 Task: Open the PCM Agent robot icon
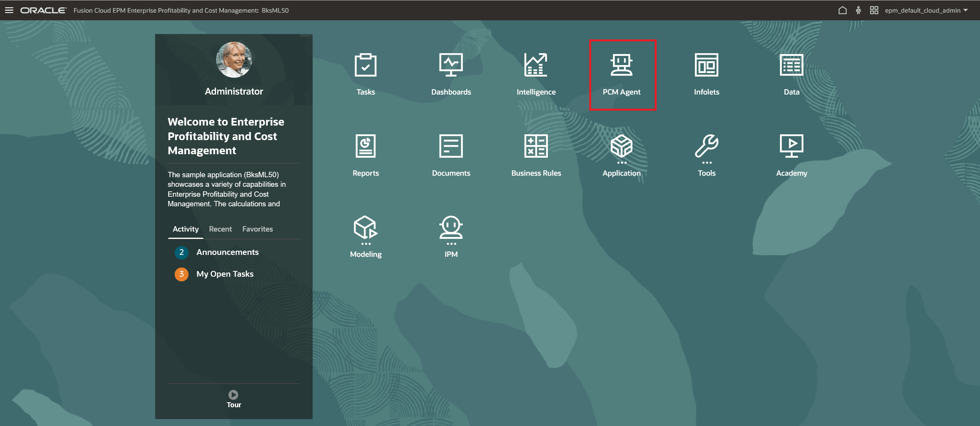tap(621, 65)
